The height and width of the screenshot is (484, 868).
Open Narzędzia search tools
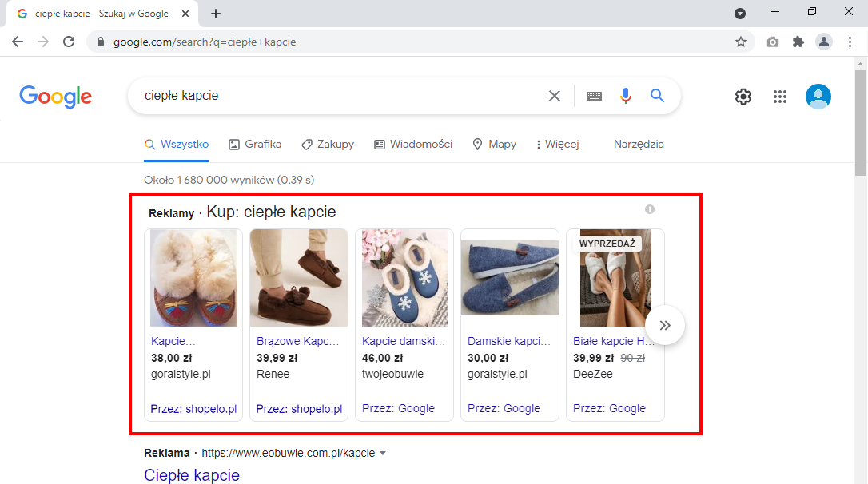point(639,145)
